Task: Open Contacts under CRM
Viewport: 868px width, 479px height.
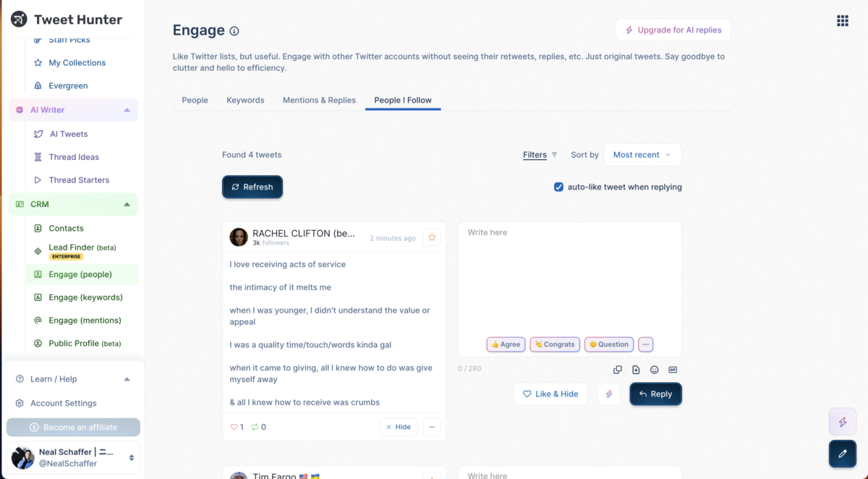Action: click(66, 228)
